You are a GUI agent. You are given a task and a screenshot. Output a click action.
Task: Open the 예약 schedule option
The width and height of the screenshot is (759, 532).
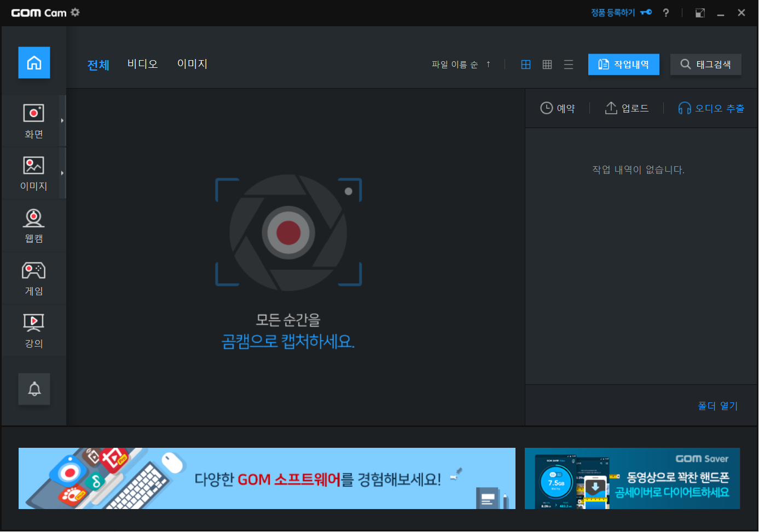[x=558, y=108]
